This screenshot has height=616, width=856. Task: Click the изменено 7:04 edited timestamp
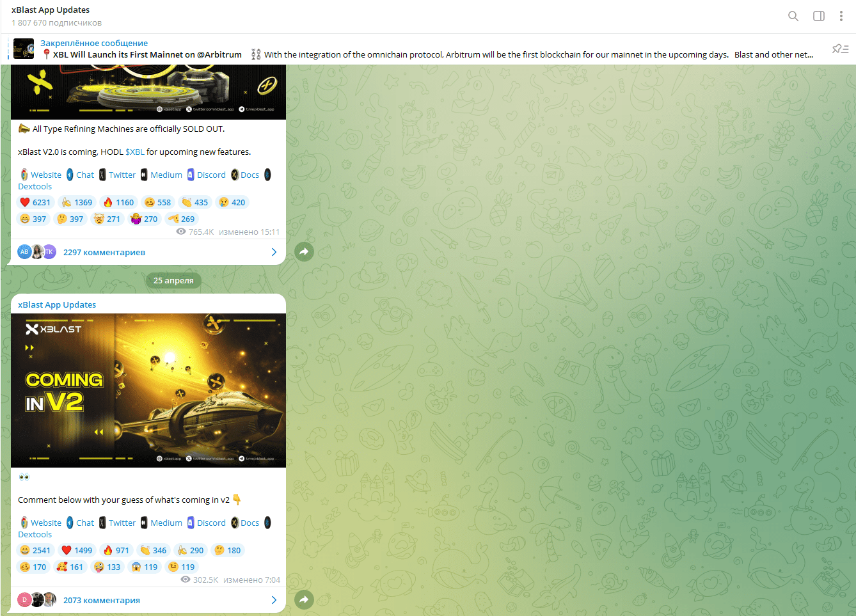click(x=252, y=580)
